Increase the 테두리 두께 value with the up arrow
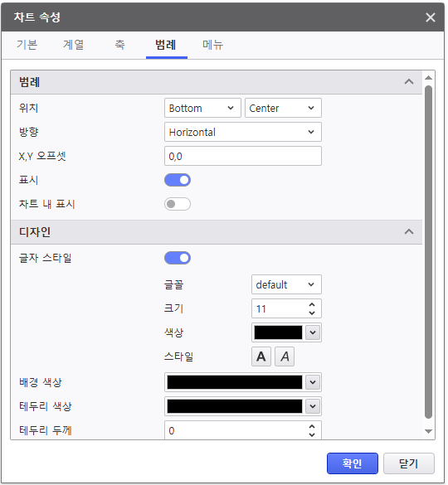Image resolution: width=448 pixels, height=485 pixels. pyautogui.click(x=312, y=426)
